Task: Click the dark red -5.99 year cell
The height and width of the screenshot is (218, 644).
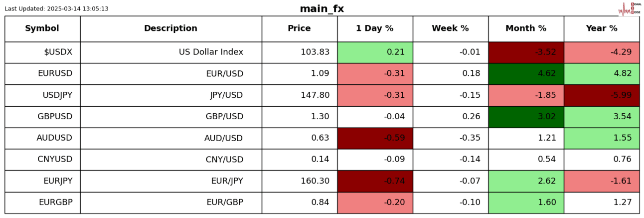Action: coord(601,95)
